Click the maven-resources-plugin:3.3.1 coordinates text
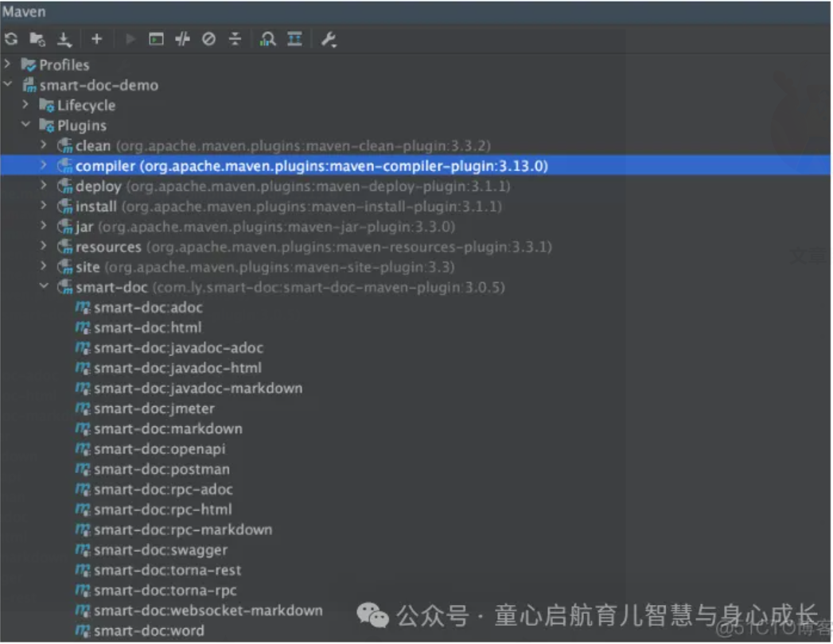Viewport: 833px width, 644px height. 349,246
